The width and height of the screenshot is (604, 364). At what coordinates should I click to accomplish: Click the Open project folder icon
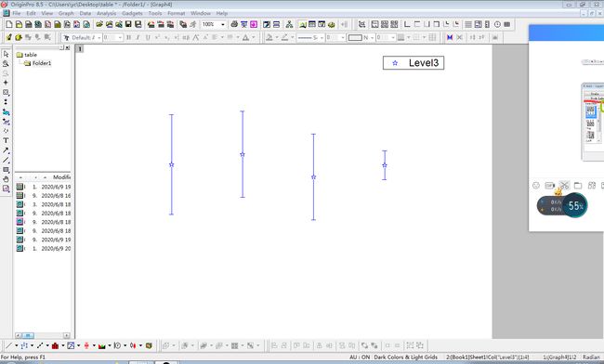pos(99,24)
